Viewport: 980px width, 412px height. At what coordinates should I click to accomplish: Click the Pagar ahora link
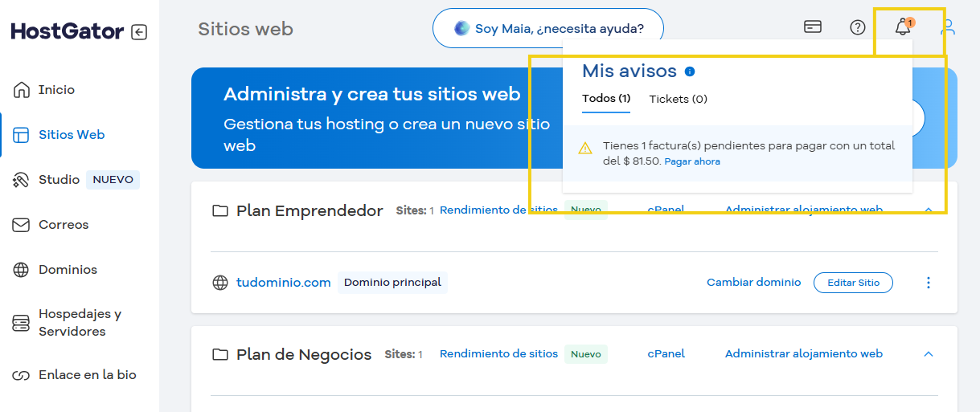[x=692, y=161]
